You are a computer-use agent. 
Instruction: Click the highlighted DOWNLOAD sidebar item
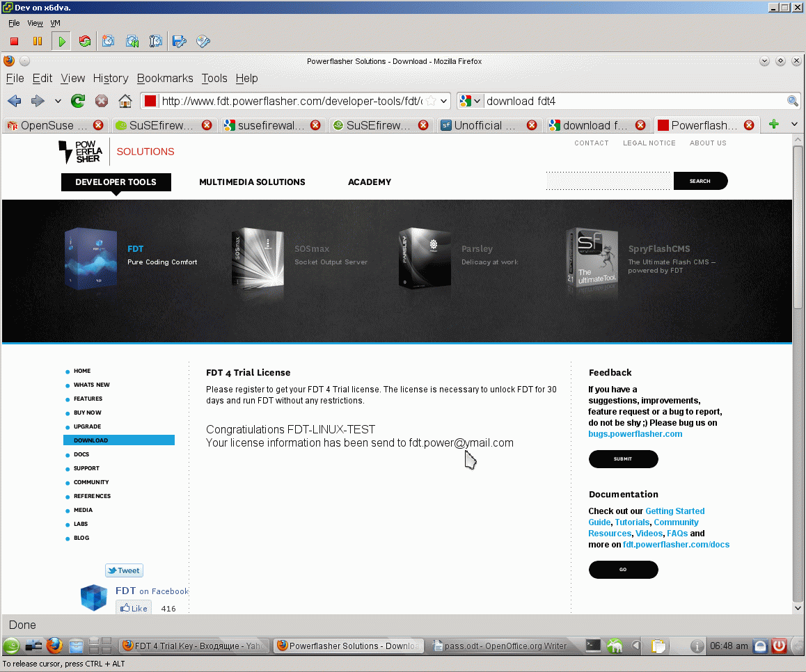coord(119,440)
